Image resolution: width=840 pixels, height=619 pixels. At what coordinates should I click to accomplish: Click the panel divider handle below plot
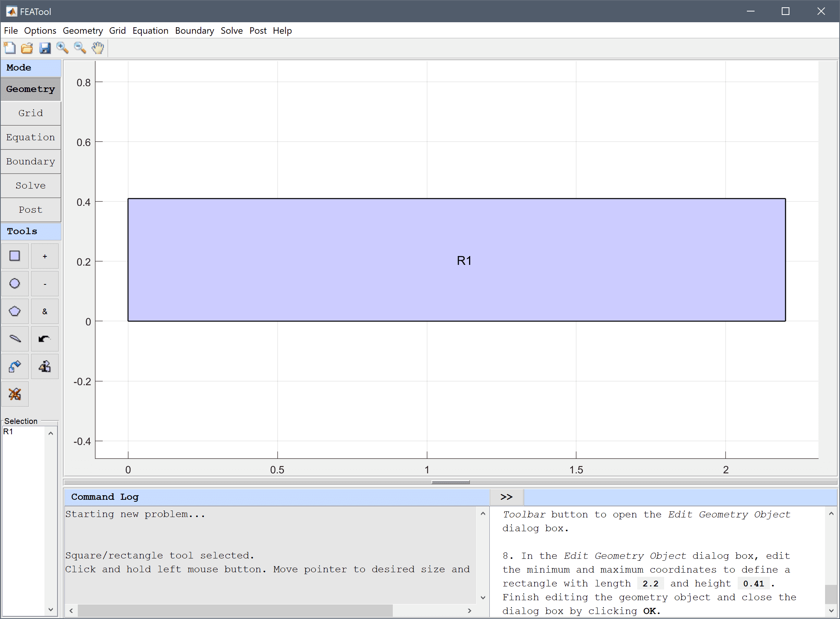click(x=450, y=482)
